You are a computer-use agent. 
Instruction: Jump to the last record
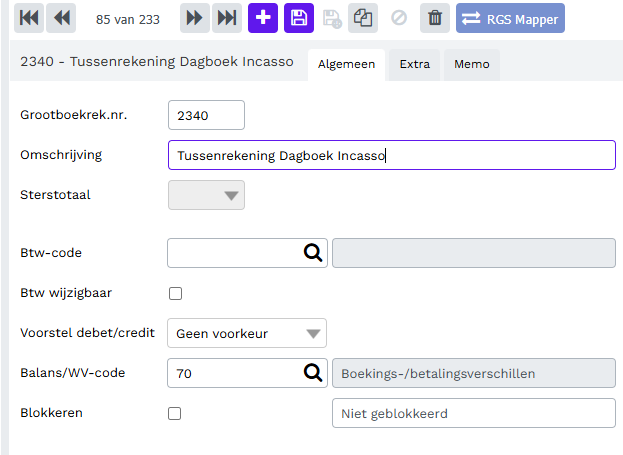pos(228,18)
